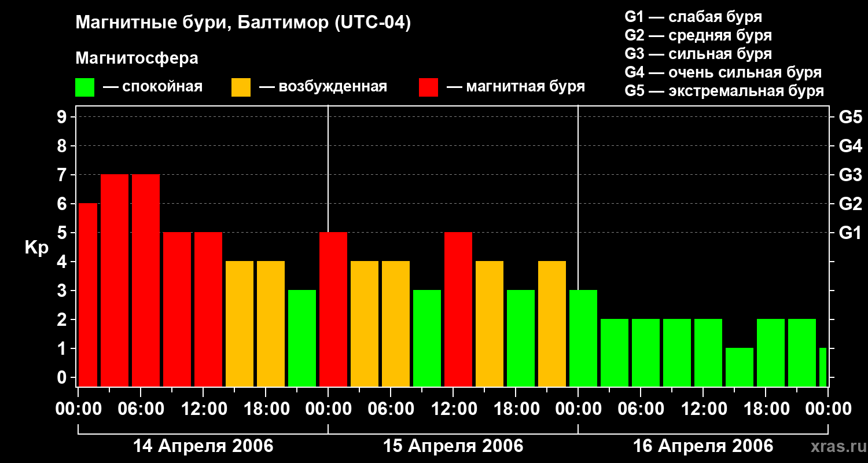Click the '— возбужденная' legend label
The height and width of the screenshot is (463, 868).
[x=323, y=87]
